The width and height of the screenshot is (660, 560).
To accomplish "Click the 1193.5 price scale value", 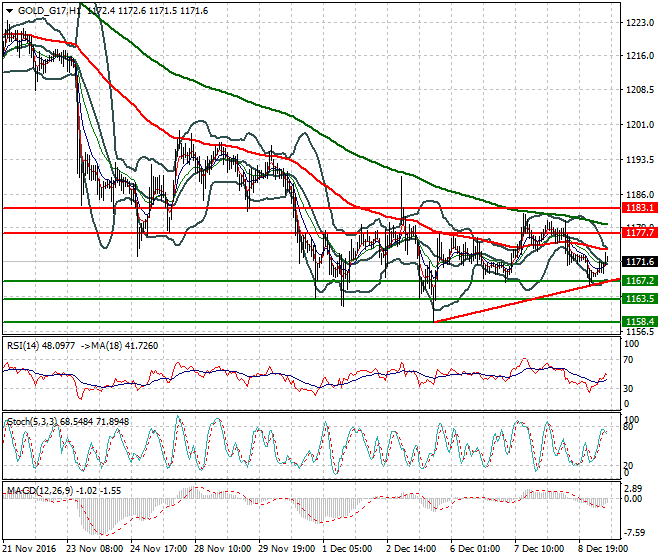I will coord(640,160).
